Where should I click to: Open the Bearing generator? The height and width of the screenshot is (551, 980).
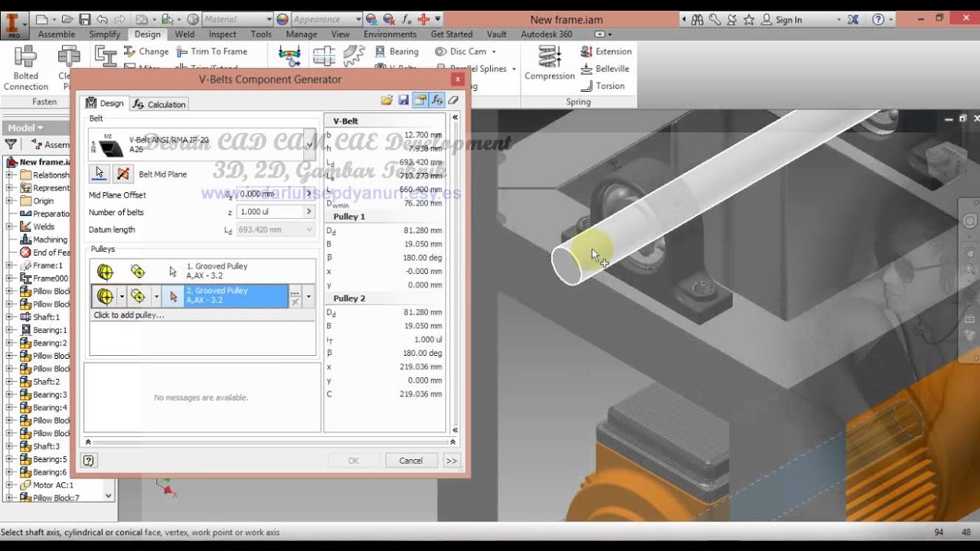click(397, 51)
